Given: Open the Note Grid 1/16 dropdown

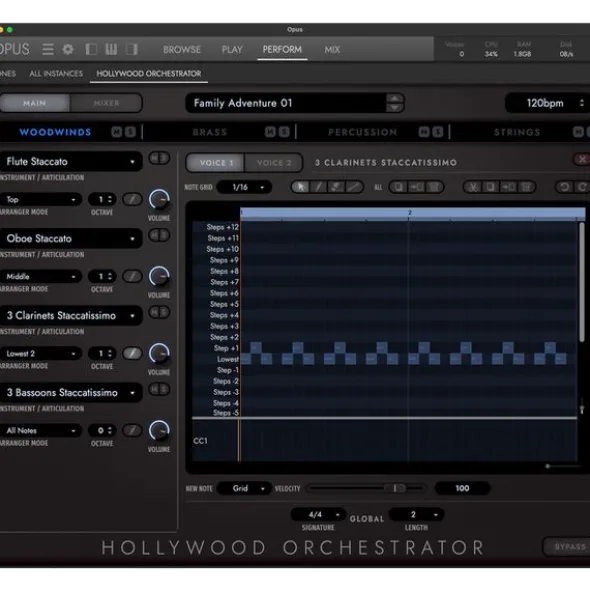Looking at the screenshot, I should (x=244, y=187).
